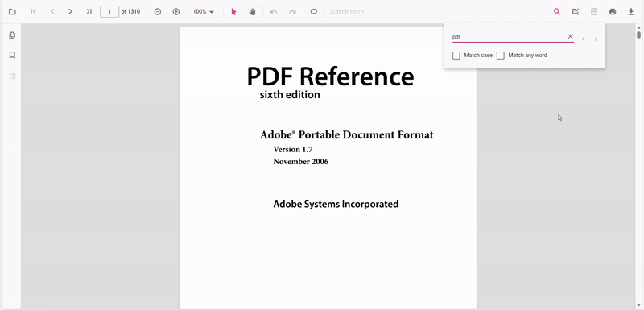Print the document with the printer icon

(x=613, y=11)
